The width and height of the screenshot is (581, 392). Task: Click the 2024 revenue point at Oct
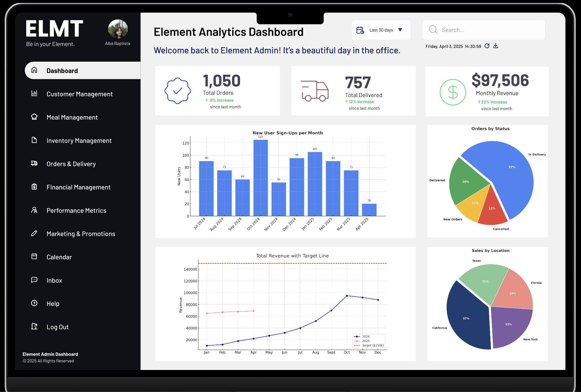coord(347,296)
